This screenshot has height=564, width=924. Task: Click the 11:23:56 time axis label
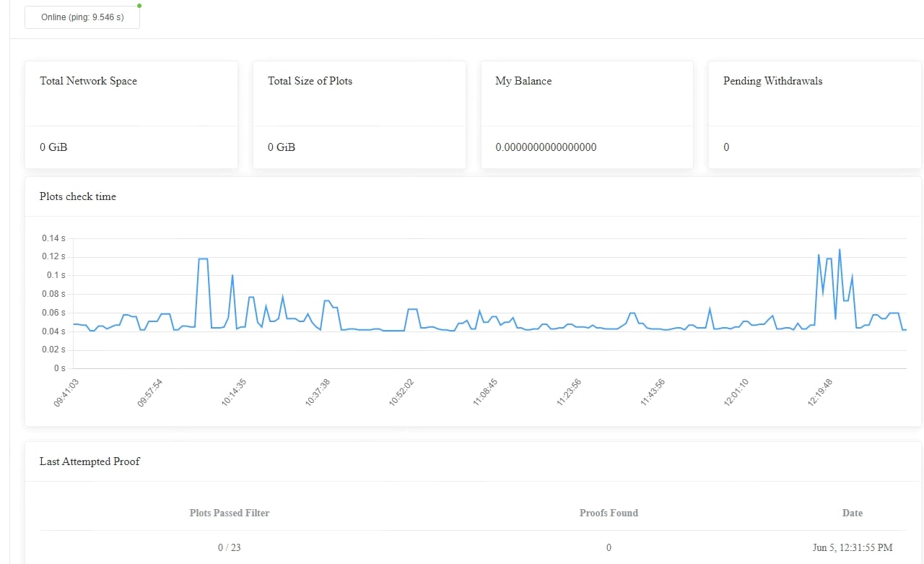click(x=569, y=393)
